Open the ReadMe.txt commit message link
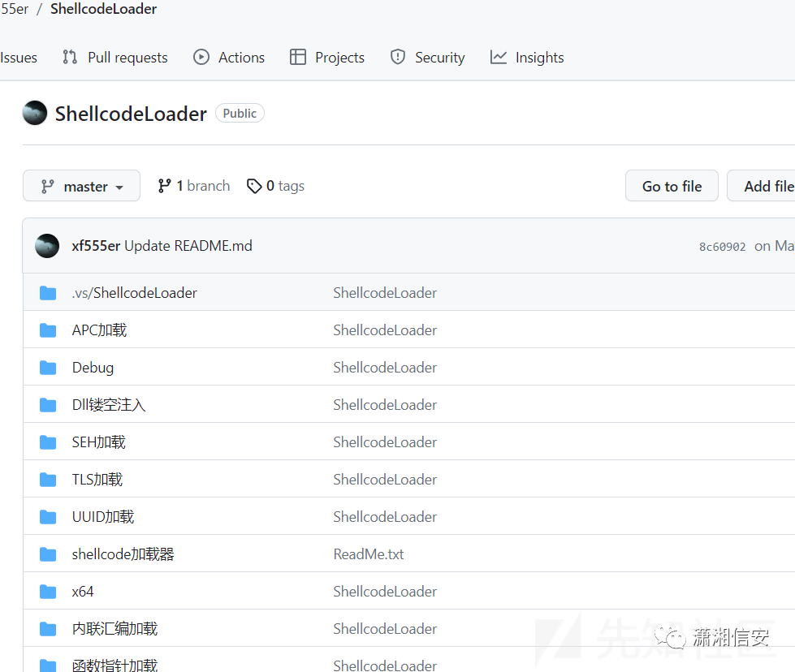 click(x=369, y=554)
